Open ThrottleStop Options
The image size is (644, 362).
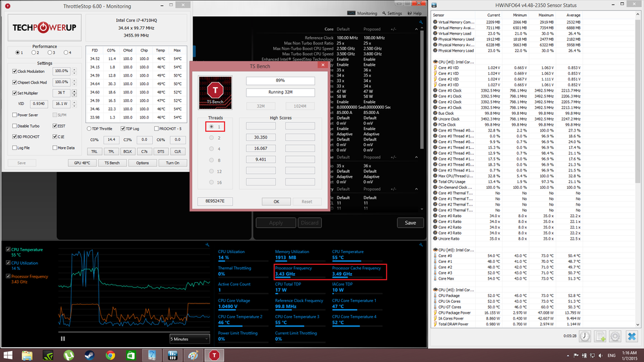[142, 163]
